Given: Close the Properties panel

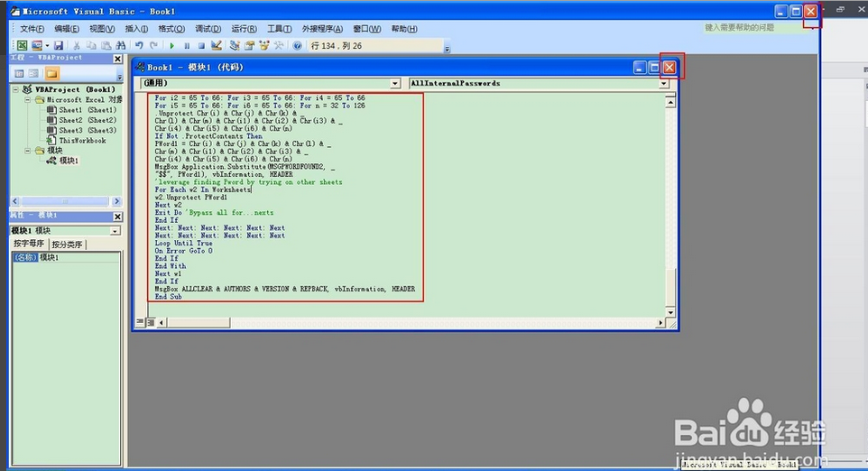Looking at the screenshot, I should 117,217.
